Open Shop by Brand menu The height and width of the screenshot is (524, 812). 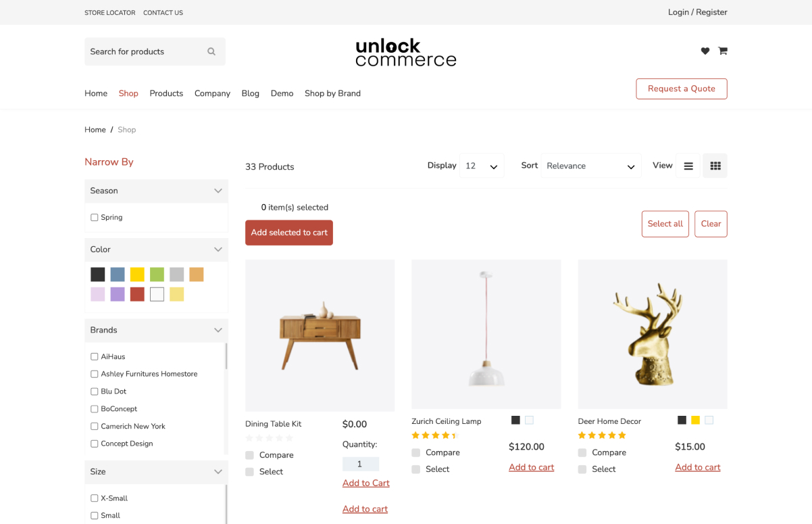click(332, 93)
